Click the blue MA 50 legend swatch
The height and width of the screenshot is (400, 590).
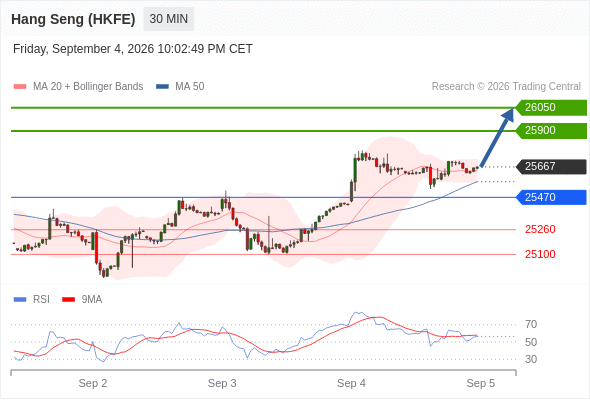pos(163,87)
